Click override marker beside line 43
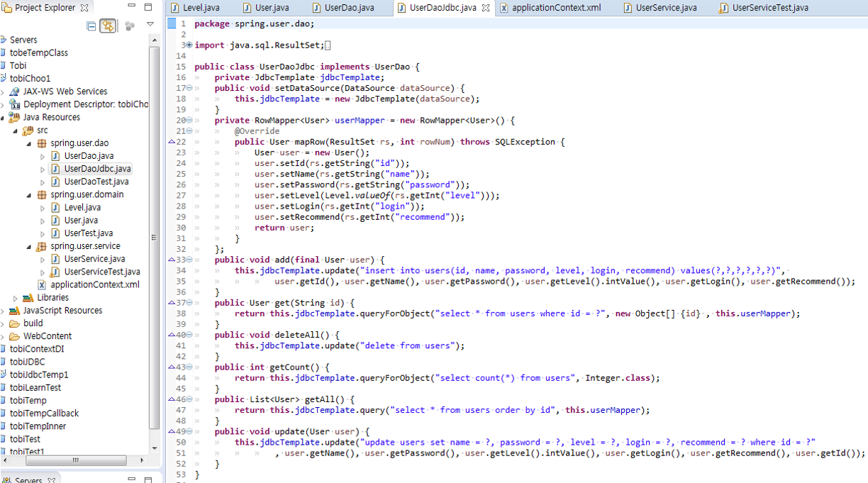This screenshot has height=483, width=868. tap(172, 367)
